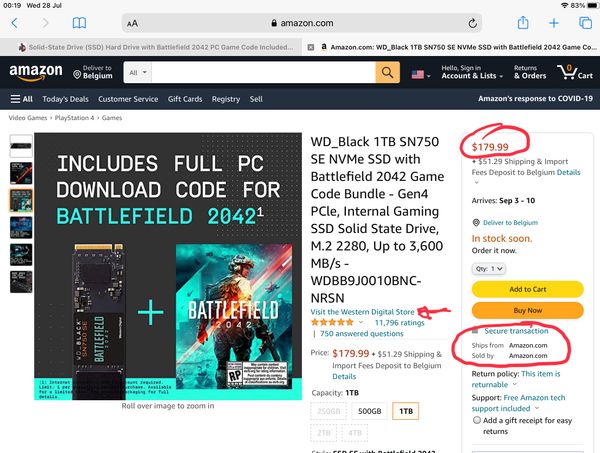
Task: Expand Account & Lists menu
Action: tap(472, 72)
